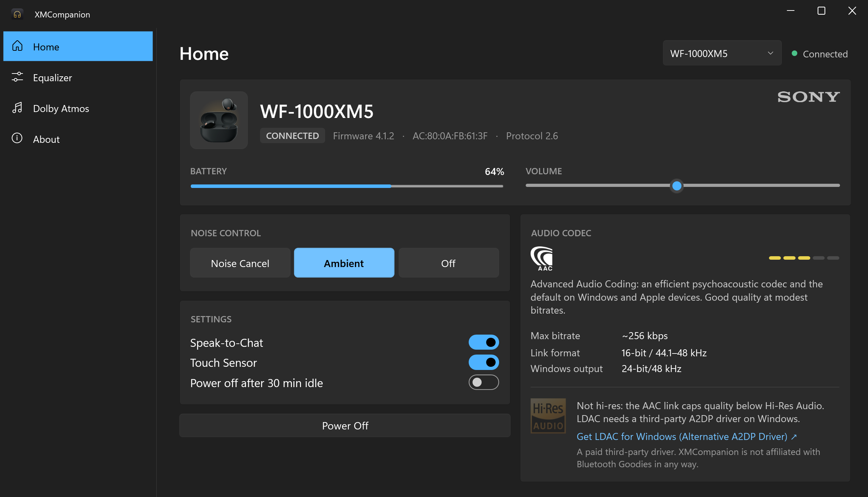
Task: Go to the Equalizer page
Action: (78, 77)
